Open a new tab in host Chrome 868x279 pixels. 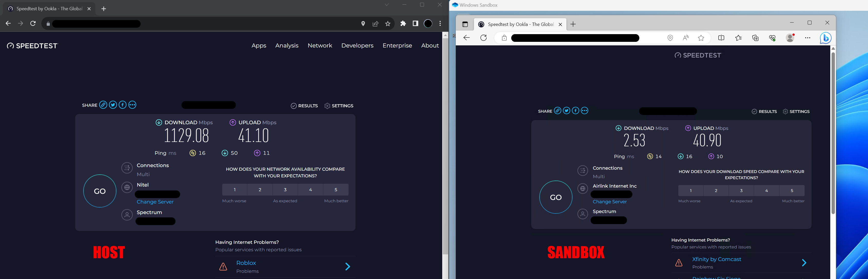(x=104, y=9)
